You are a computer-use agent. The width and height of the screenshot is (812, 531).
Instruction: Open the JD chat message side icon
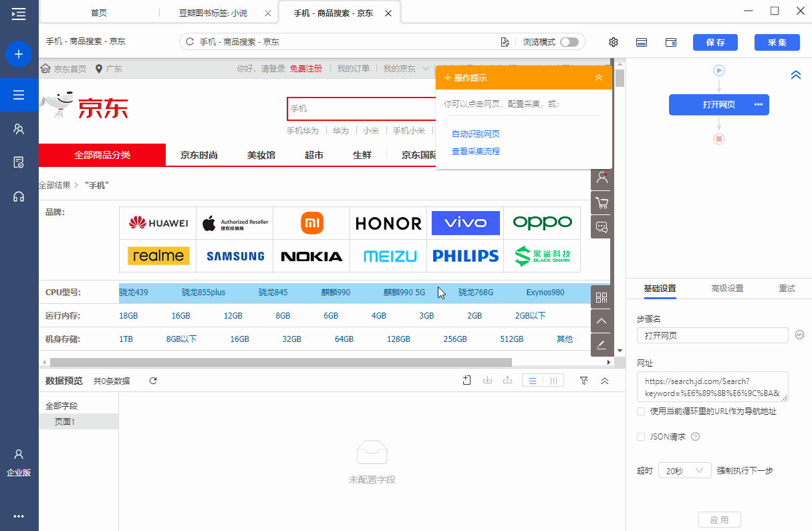click(602, 227)
